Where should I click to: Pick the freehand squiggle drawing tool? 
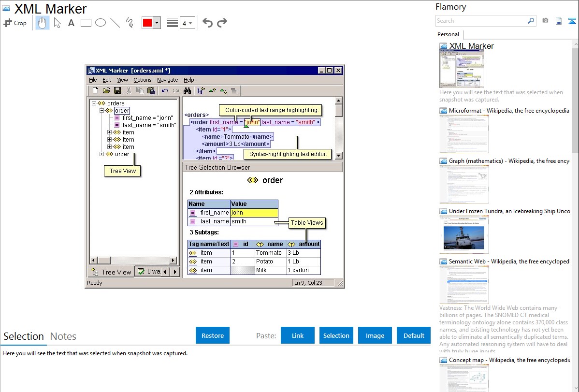coord(130,23)
